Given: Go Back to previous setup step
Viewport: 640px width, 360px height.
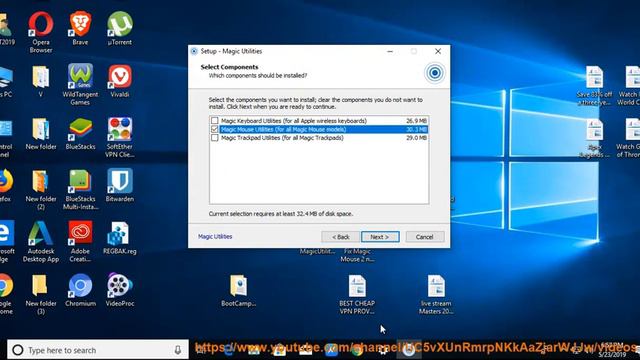Looking at the screenshot, I should (340, 237).
